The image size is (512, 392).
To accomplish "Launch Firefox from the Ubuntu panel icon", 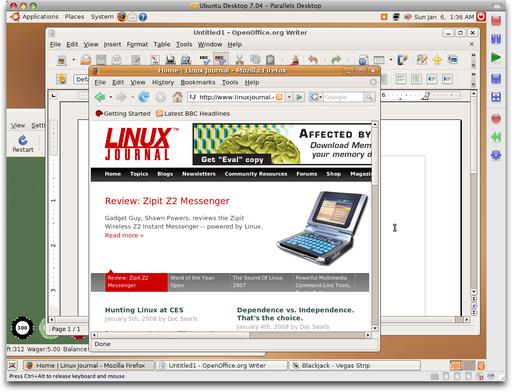I will click(x=122, y=17).
